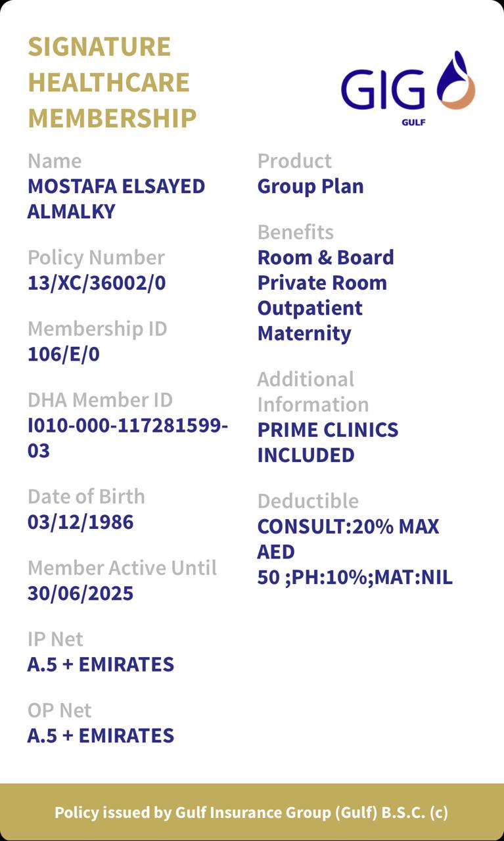504x841 pixels.
Task: Tap the policy issuer footer banner
Action: (x=252, y=812)
